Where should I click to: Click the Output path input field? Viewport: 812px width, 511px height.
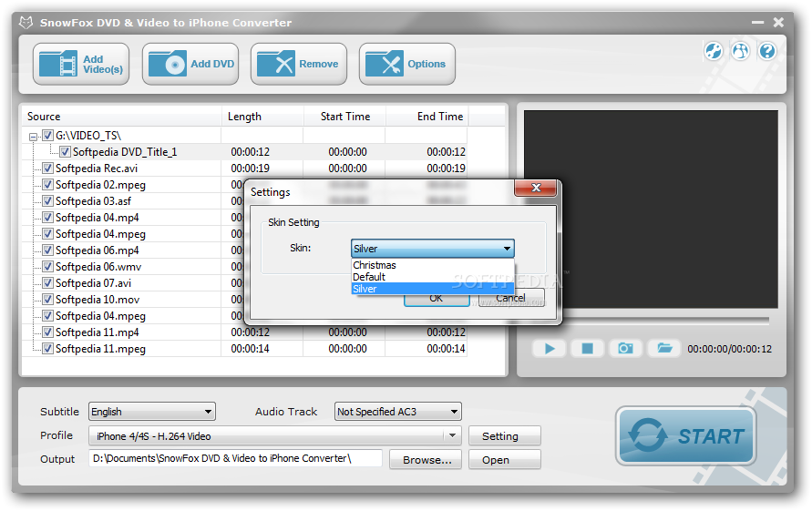pyautogui.click(x=236, y=459)
